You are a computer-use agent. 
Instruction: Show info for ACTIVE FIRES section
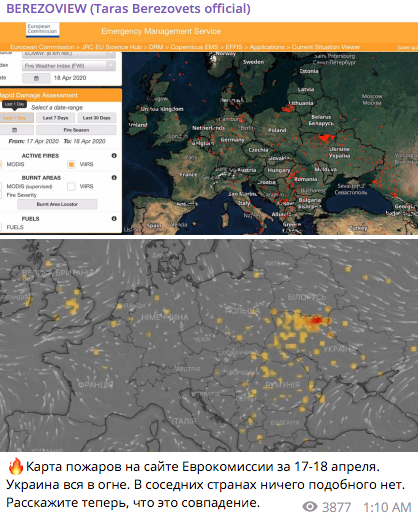click(114, 156)
